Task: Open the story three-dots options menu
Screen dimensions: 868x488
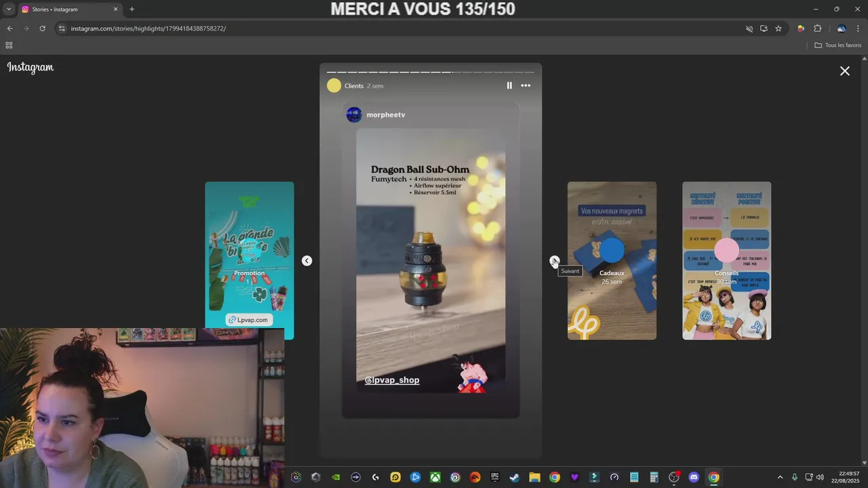Action: pyautogui.click(x=526, y=85)
